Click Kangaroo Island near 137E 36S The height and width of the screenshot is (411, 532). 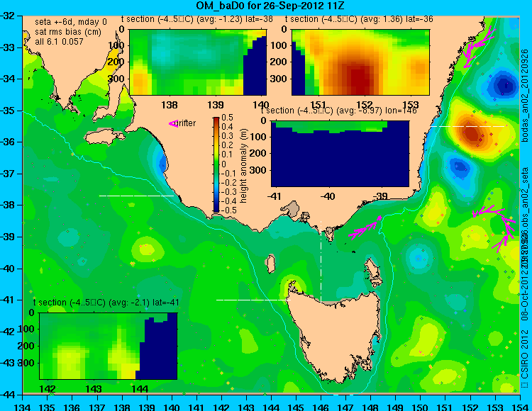[104, 137]
